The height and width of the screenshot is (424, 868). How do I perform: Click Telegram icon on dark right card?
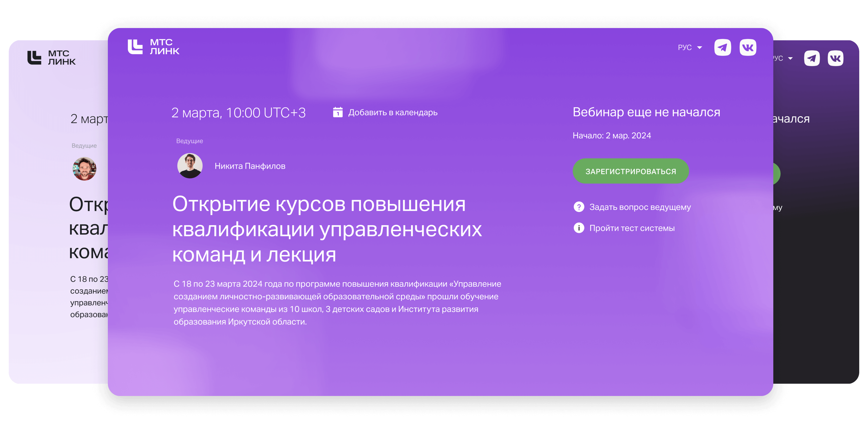click(812, 58)
